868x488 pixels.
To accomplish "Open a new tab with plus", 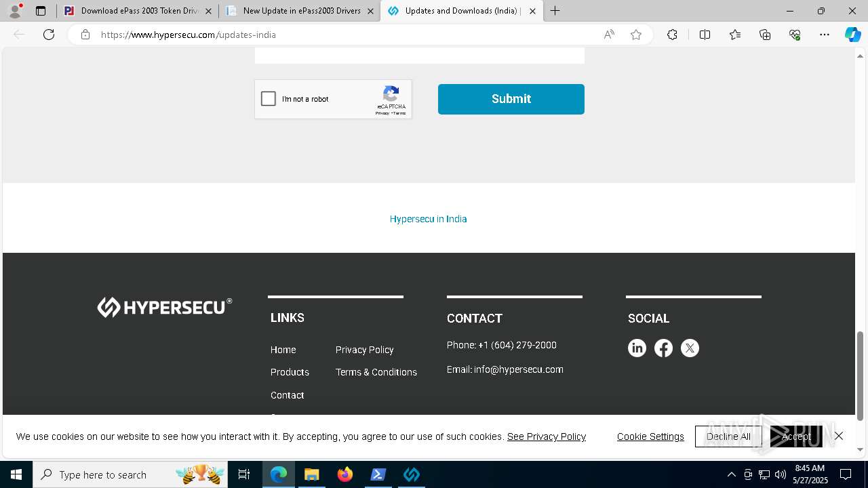I will [x=555, y=11].
